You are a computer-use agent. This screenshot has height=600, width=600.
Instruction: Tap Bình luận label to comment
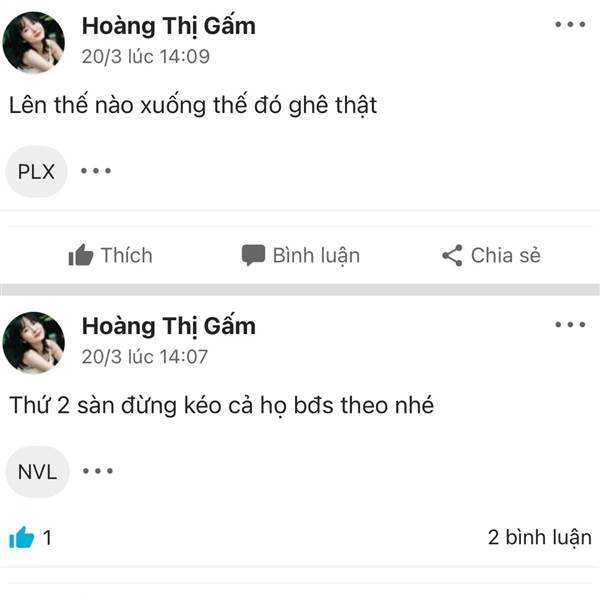click(x=316, y=256)
